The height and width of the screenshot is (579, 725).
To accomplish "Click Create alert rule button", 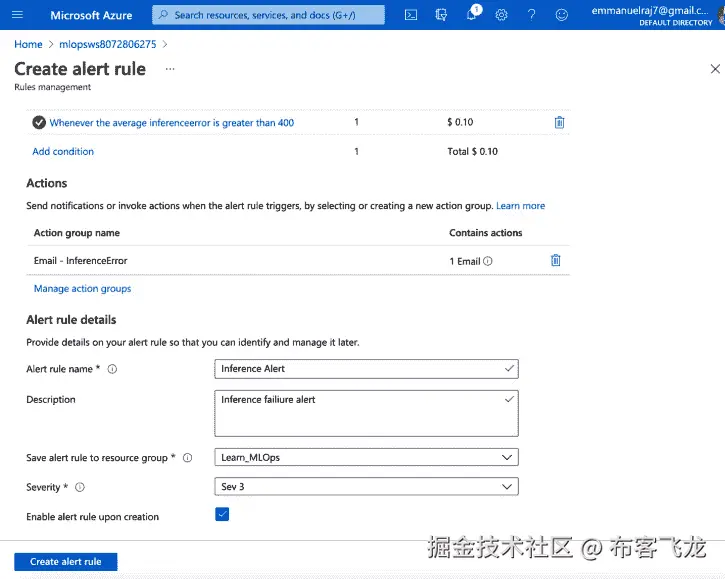I will click(66, 561).
